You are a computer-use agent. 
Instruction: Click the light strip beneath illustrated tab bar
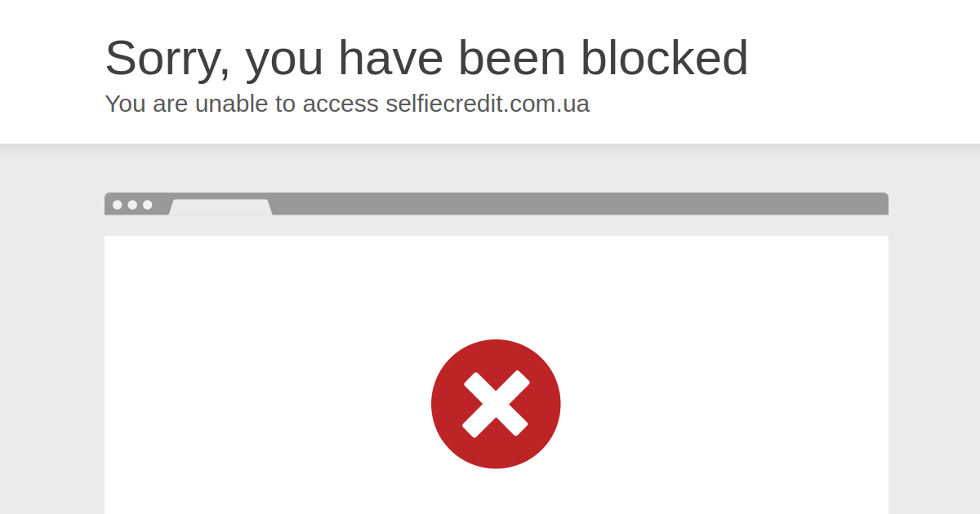[497, 225]
